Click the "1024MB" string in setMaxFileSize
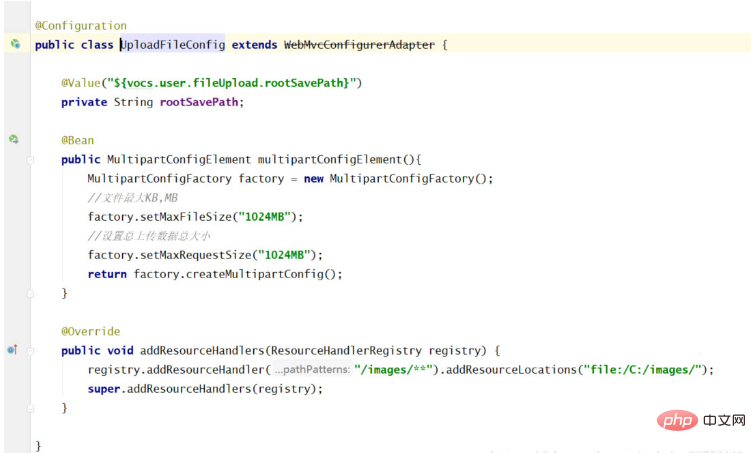This screenshot has width=756, height=453. pos(265,217)
